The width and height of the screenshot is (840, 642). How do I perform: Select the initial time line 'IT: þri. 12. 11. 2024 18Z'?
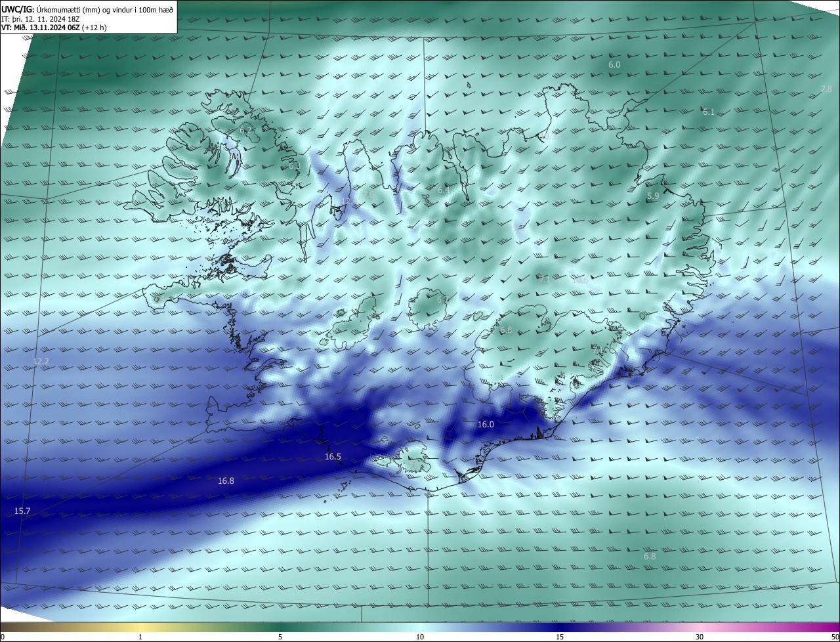(x=42, y=18)
